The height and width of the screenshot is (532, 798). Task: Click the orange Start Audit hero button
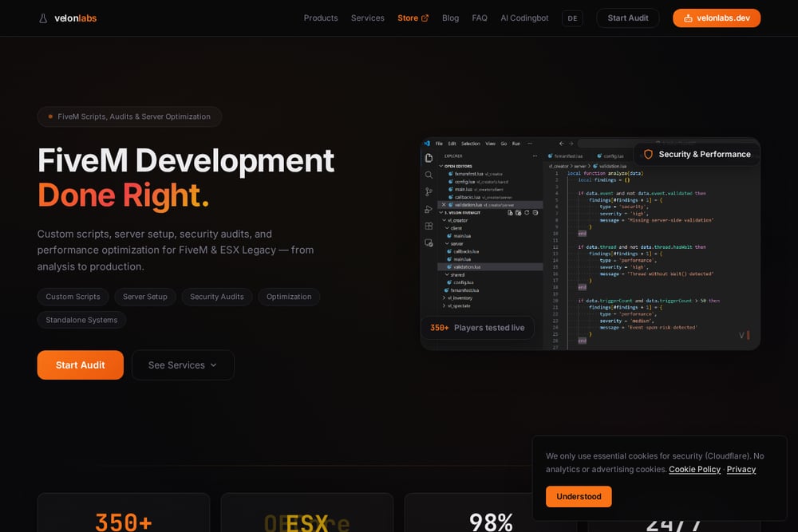click(x=81, y=365)
